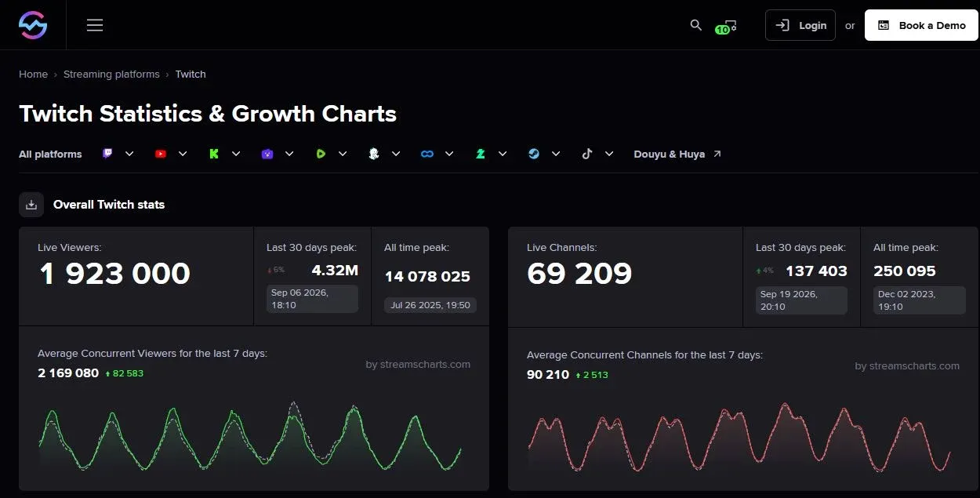
Task: Expand the green Z platform dropdown arrow
Action: tap(503, 154)
